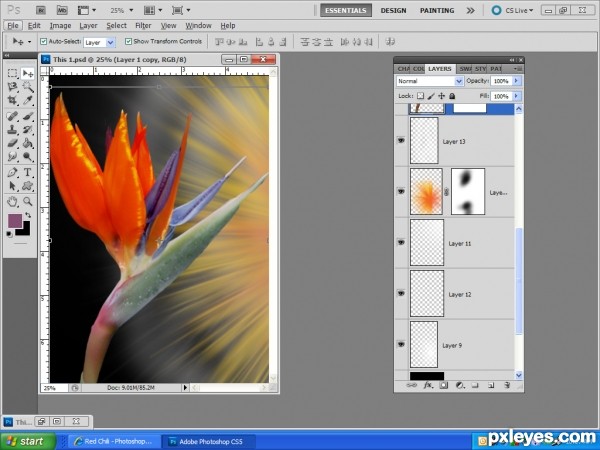Open the Arrange Documents dropdown
Image resolution: width=600 pixels, height=450 pixels.
(x=153, y=10)
